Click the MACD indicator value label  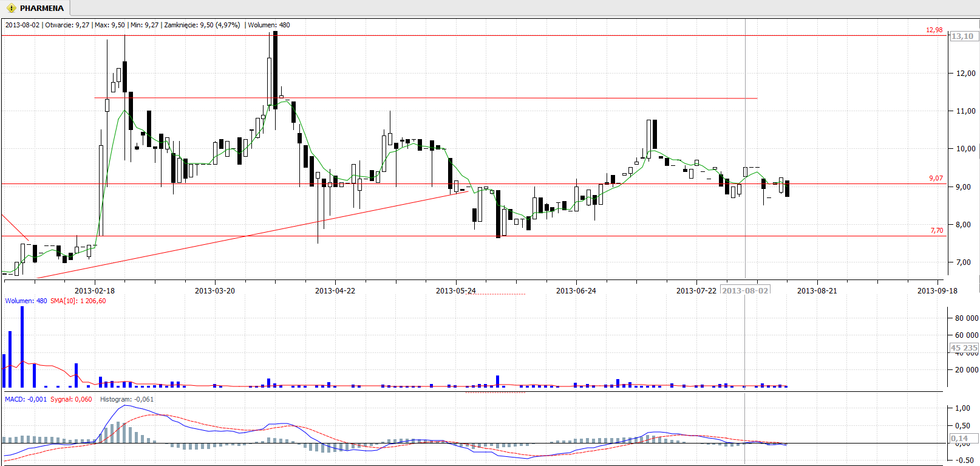(x=26, y=399)
